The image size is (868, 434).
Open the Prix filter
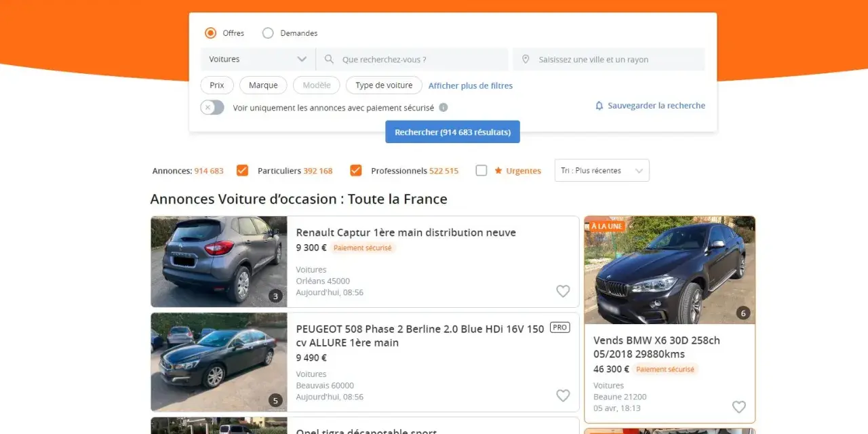[217, 85]
